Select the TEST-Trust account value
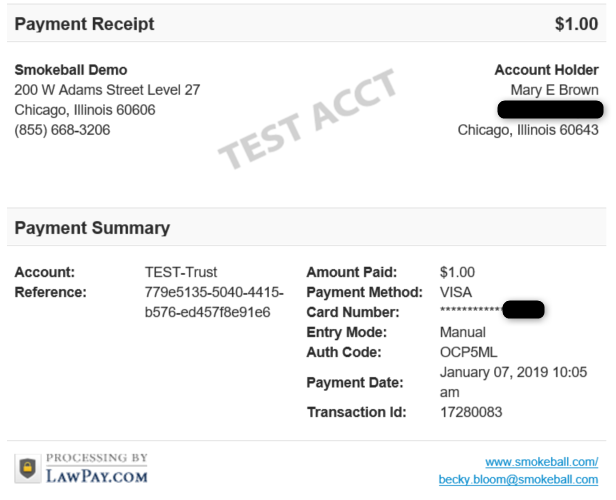The width and height of the screenshot is (616, 500). tap(181, 272)
